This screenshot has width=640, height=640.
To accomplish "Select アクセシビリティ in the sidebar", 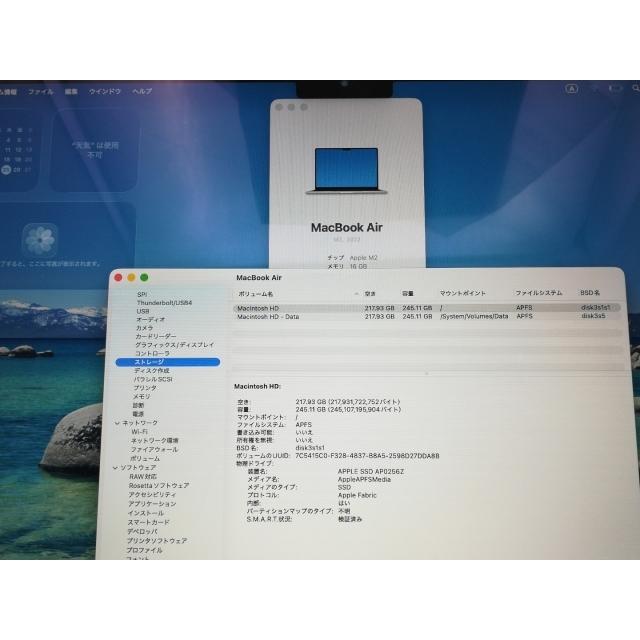I will 152,495.
